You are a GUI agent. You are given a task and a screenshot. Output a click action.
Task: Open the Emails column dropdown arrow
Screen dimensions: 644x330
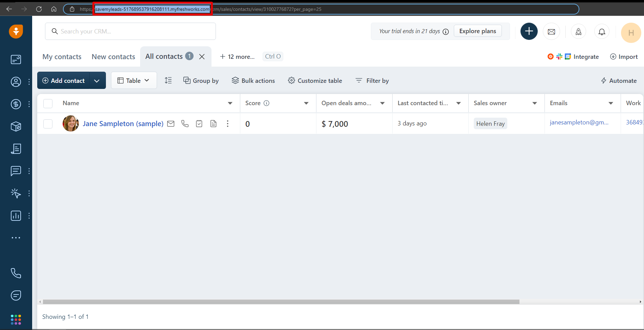(611, 103)
